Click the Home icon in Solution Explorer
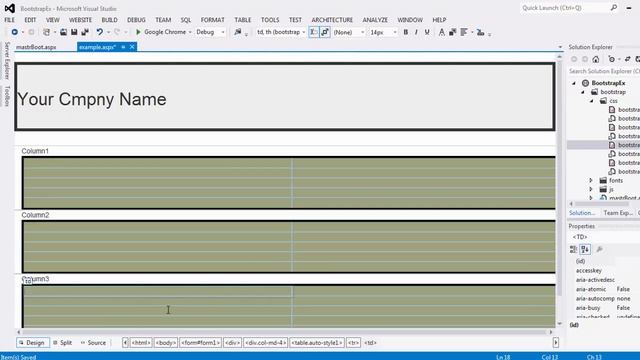This screenshot has width=640, height=360. [596, 60]
